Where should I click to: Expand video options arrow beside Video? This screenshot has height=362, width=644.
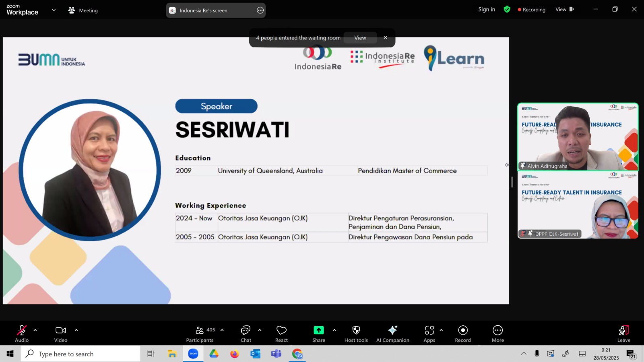[x=76, y=330]
